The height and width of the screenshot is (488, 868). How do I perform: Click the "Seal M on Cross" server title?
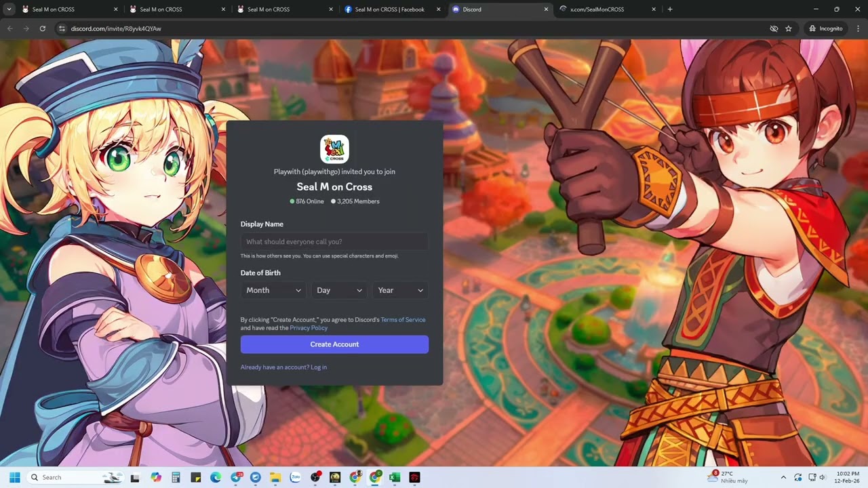pyautogui.click(x=334, y=187)
